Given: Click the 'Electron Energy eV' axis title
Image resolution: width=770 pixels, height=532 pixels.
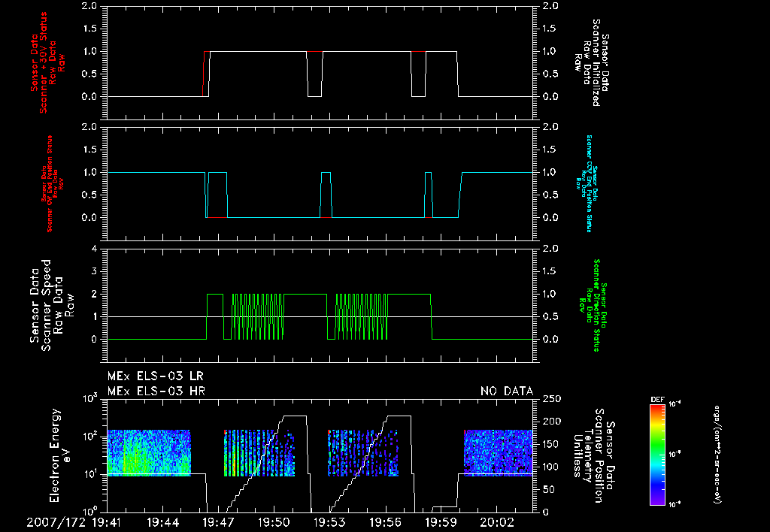Looking at the screenshot, I should tap(60, 455).
